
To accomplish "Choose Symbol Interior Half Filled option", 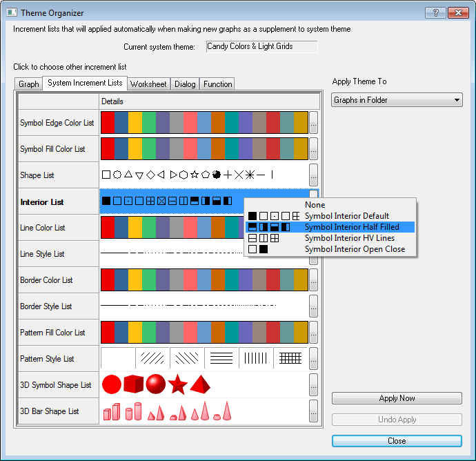I will tap(351, 227).
